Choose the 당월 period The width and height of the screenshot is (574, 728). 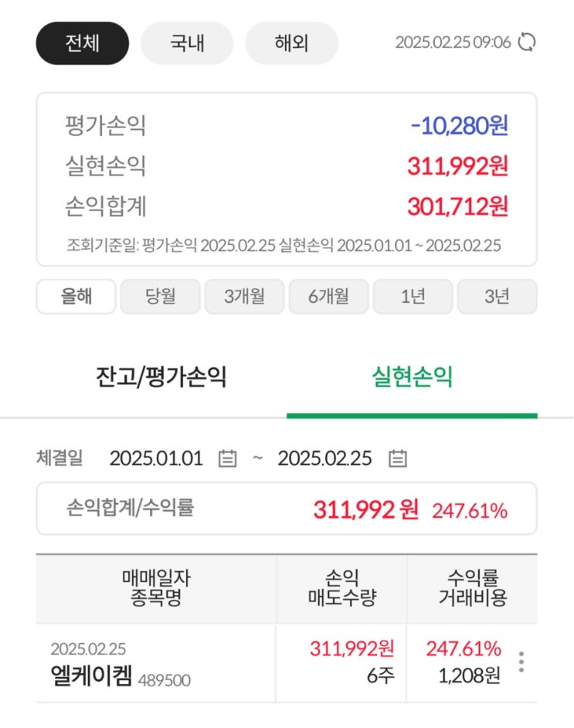coord(160,296)
